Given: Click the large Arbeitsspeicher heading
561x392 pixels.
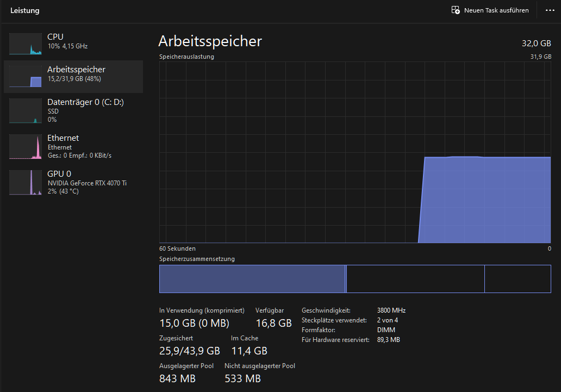Looking at the screenshot, I should pos(210,41).
